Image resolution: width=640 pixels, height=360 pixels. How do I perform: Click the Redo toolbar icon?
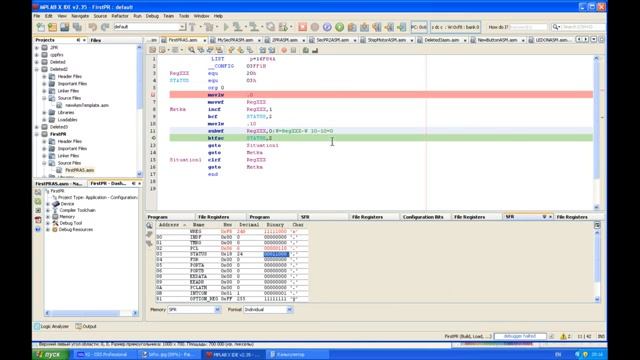(x=105, y=27)
